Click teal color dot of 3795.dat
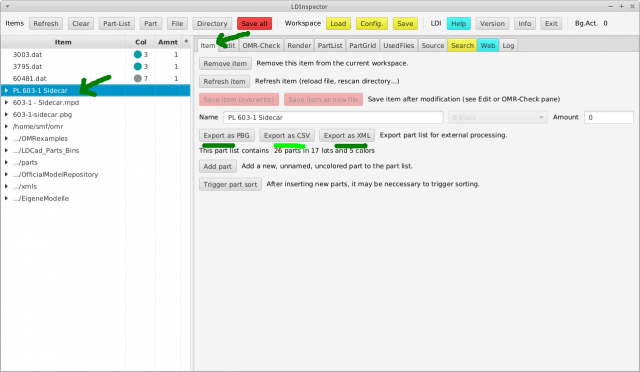Viewport: 640px width, 372px height. [x=138, y=66]
